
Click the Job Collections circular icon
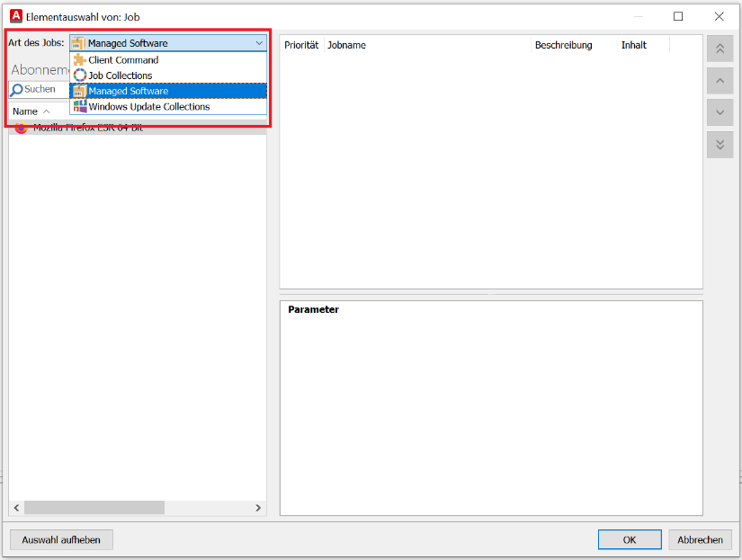click(x=79, y=76)
